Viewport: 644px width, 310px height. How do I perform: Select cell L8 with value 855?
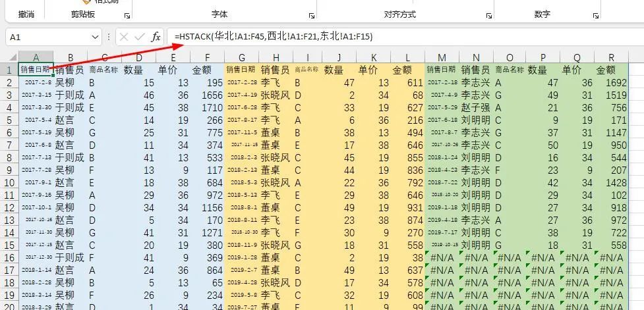coord(408,157)
